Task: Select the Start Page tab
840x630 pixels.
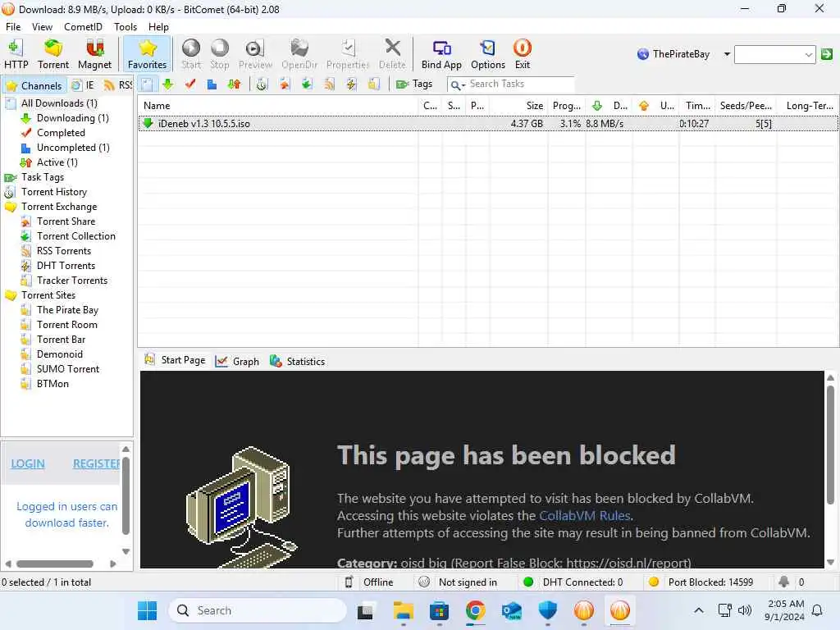Action: point(176,361)
